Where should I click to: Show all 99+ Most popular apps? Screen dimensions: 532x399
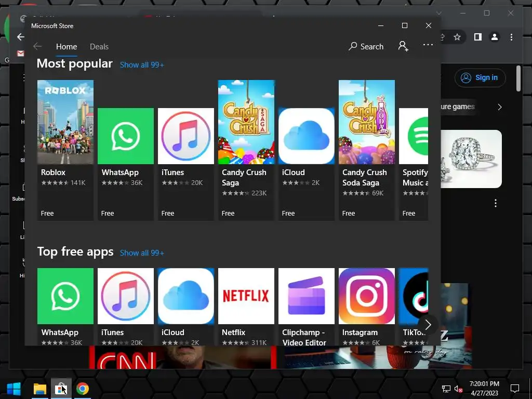click(x=142, y=65)
